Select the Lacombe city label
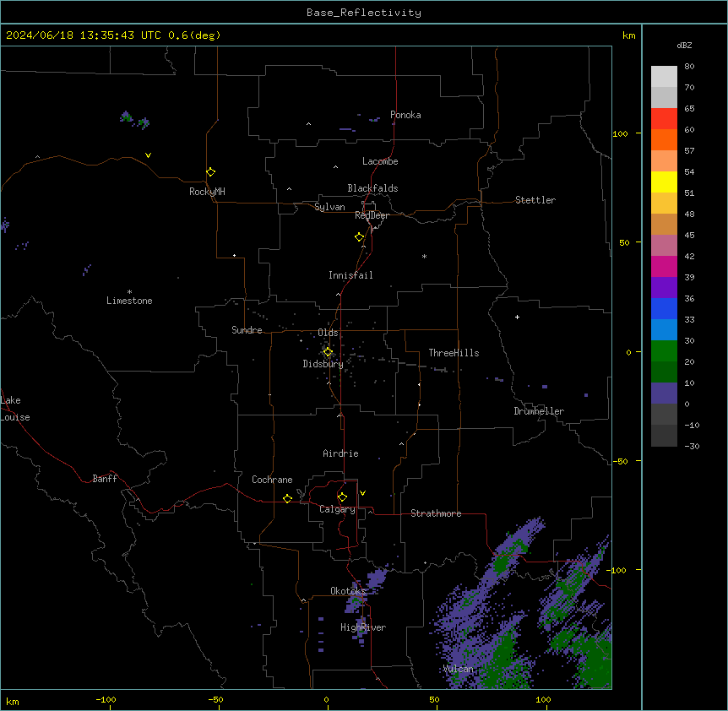The height and width of the screenshot is (711, 728). tap(380, 161)
